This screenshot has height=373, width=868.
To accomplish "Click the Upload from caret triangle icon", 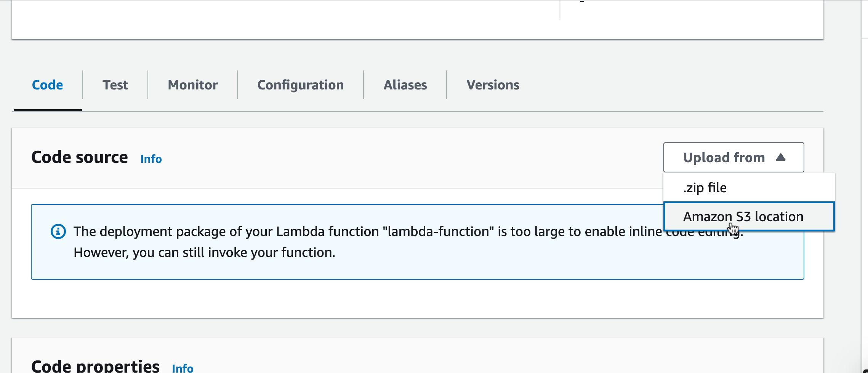I will pyautogui.click(x=780, y=158).
